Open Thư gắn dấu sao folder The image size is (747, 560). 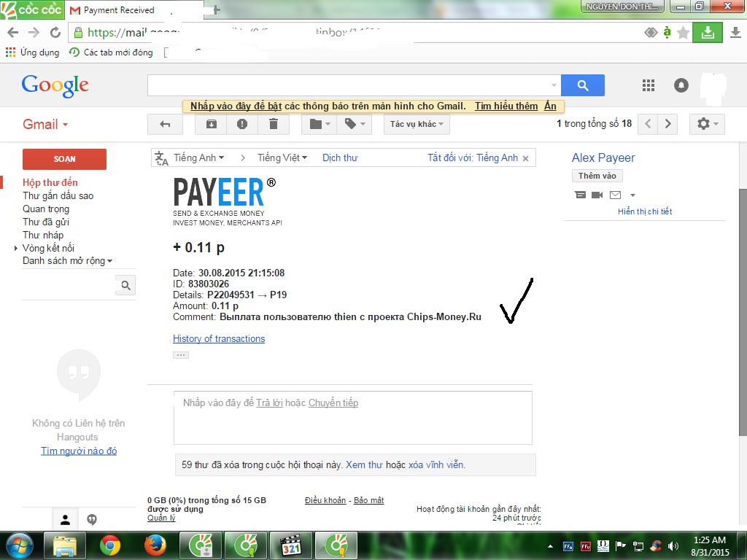[58, 195]
